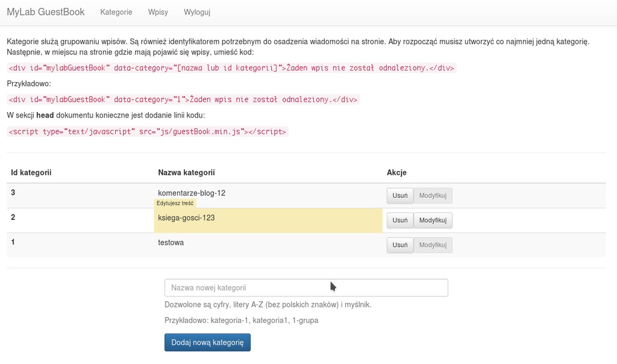Open the MyLab GuestBook home link
This screenshot has width=617, height=364.
pos(46,12)
